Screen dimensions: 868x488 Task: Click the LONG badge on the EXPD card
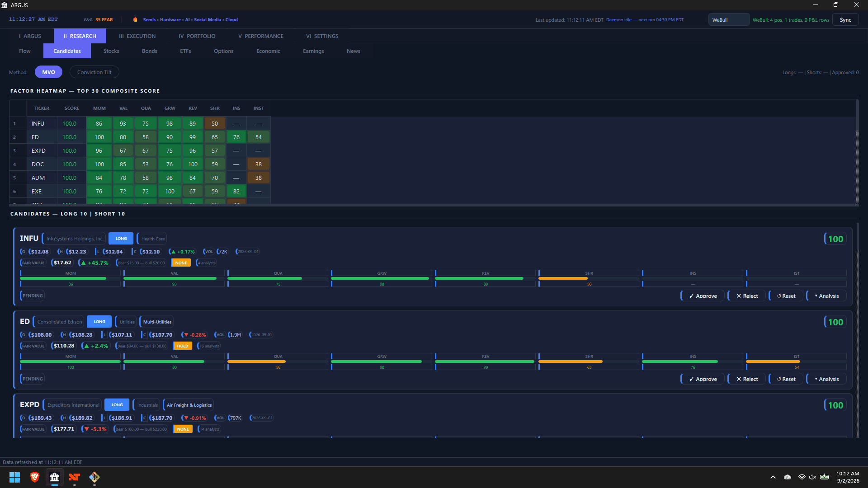click(x=117, y=405)
